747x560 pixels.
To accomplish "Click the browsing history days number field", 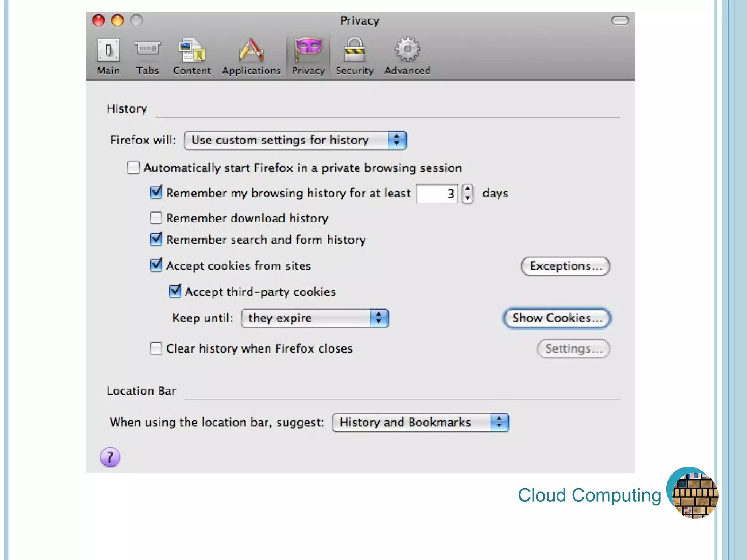I will point(437,194).
